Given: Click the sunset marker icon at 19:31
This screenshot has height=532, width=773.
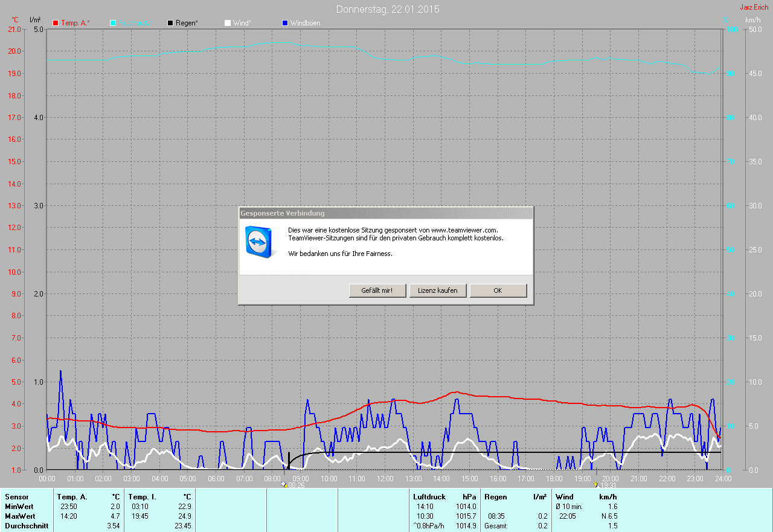Looking at the screenshot, I should point(596,484).
